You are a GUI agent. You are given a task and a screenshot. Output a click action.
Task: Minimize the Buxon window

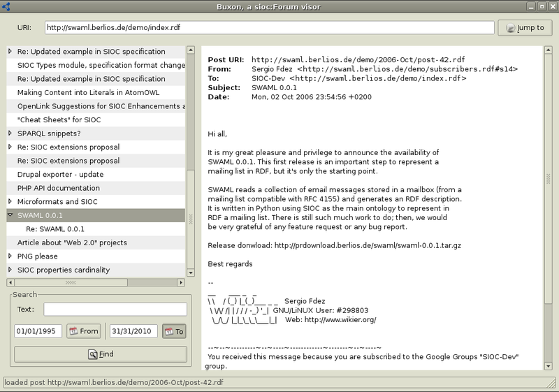(531, 6)
